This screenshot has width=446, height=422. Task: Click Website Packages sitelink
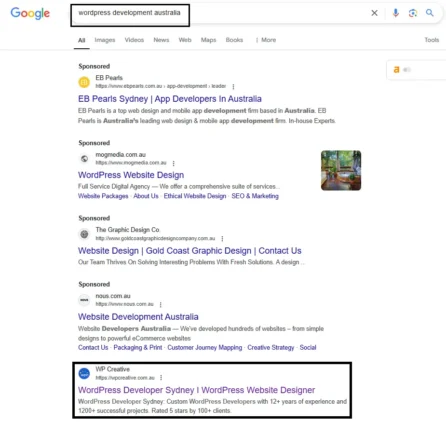(103, 196)
